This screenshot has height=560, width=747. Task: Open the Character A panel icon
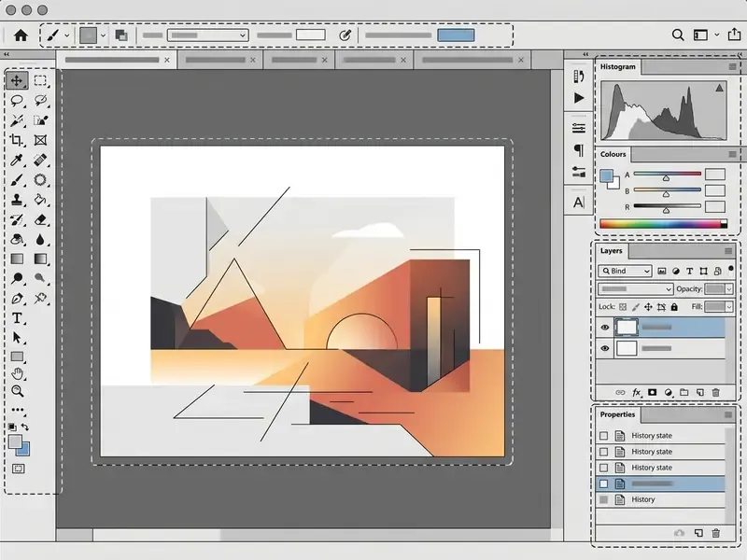pyautogui.click(x=579, y=203)
